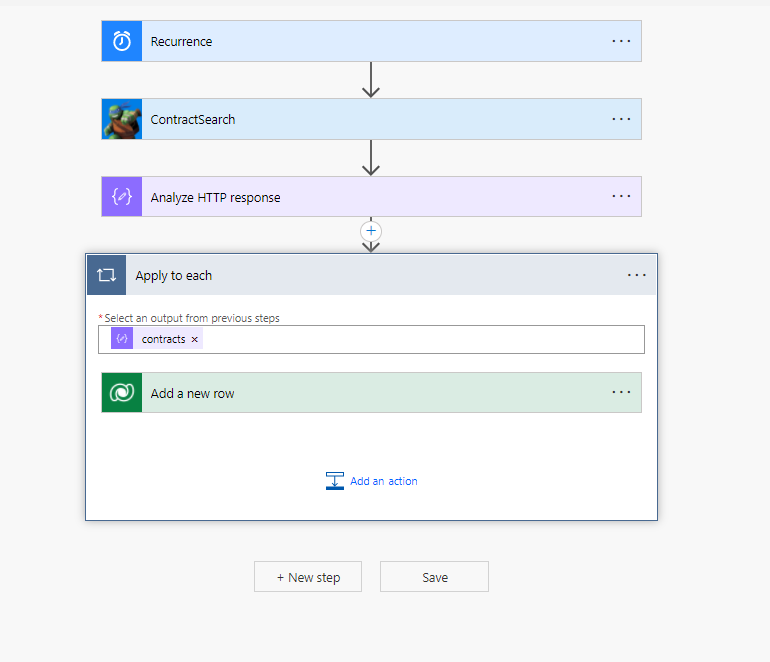Select the contracts dynamic content token
The height and width of the screenshot is (662, 770).
point(157,339)
